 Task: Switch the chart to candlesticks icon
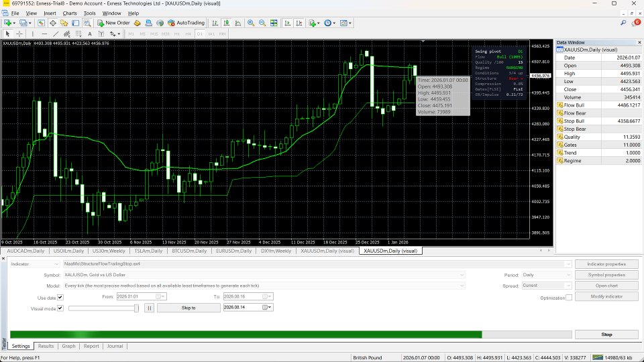click(226, 23)
